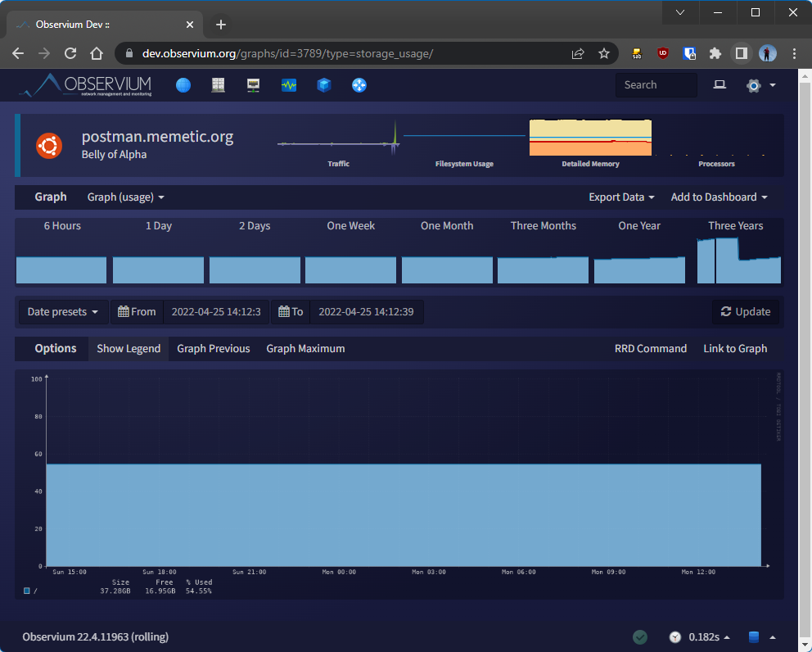Toggle the browser side panel

point(742,53)
